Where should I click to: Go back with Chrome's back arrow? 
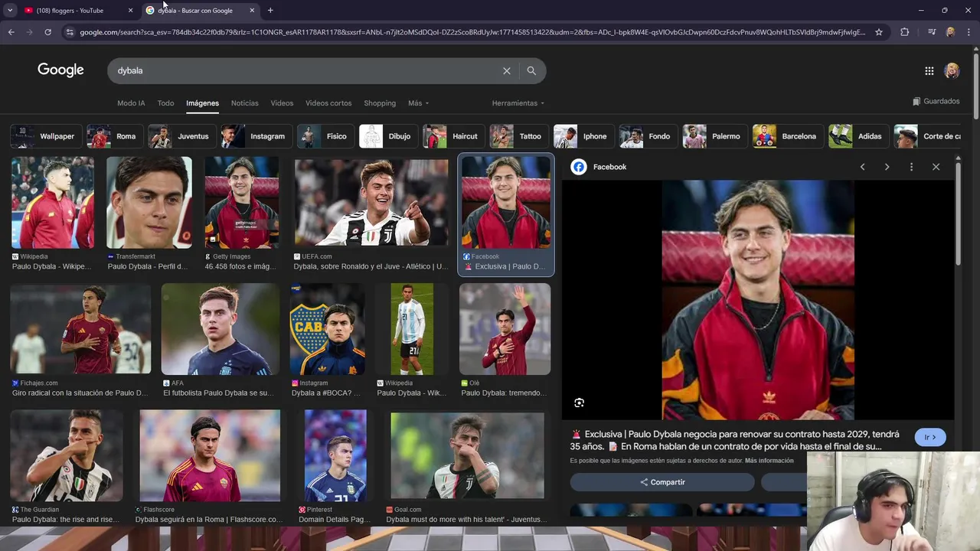(11, 32)
